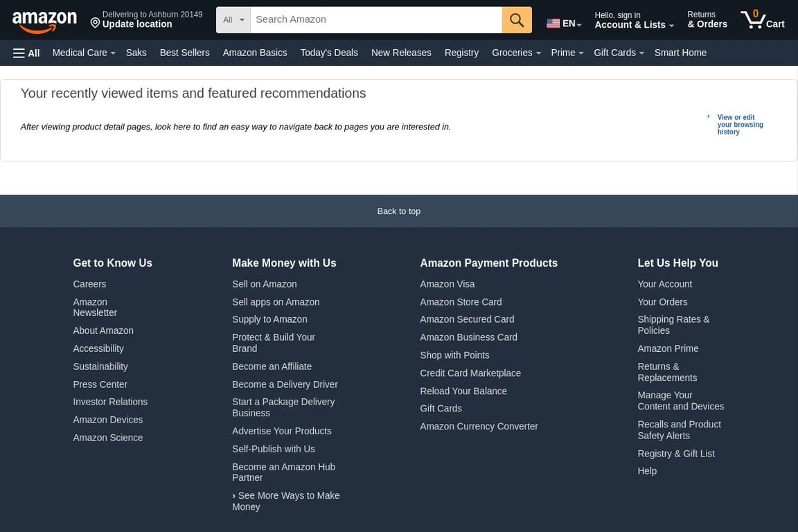Click into the Search Amazon field
Viewport: 798px width, 532px height.
click(x=376, y=20)
